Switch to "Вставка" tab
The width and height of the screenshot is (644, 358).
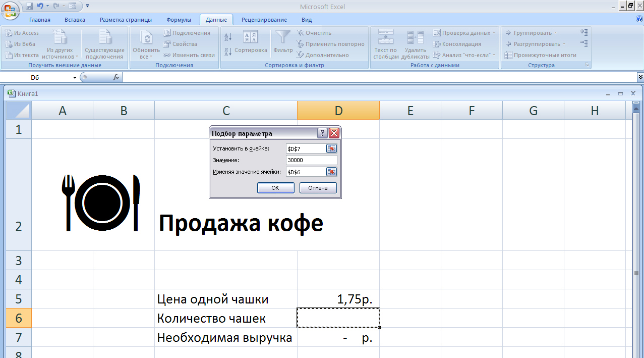tap(75, 20)
